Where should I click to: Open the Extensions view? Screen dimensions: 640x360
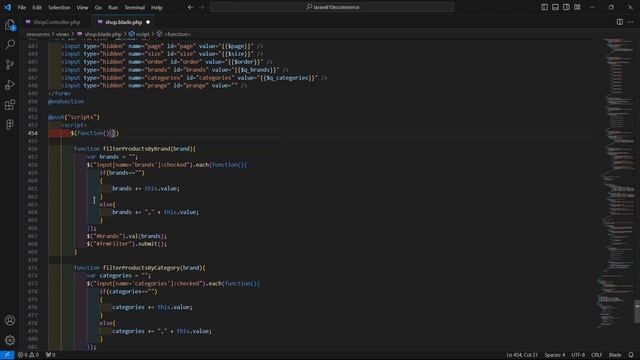(10, 104)
